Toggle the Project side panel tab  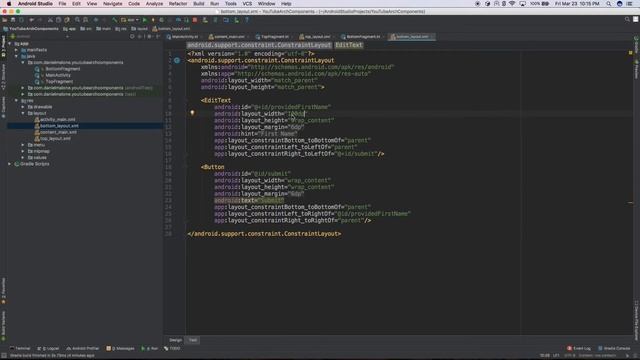pyautogui.click(x=3, y=46)
